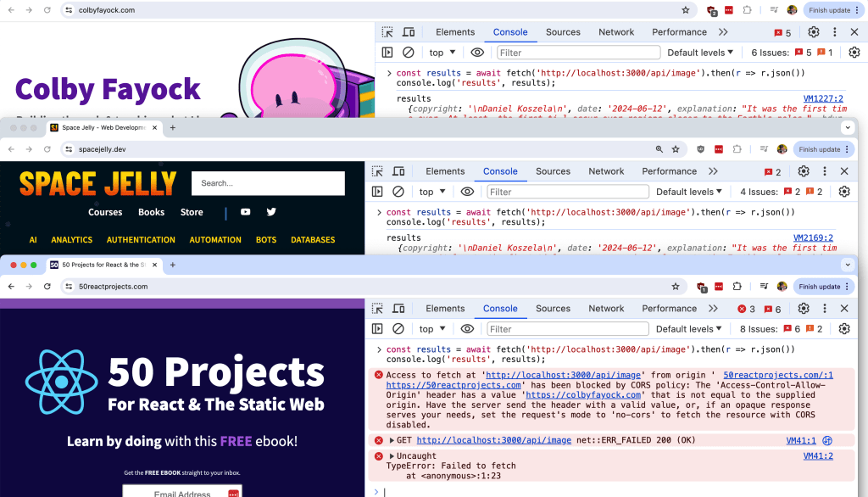Click Twitter icon on Space Jelly site
This screenshot has width=868, height=497.
[271, 212]
